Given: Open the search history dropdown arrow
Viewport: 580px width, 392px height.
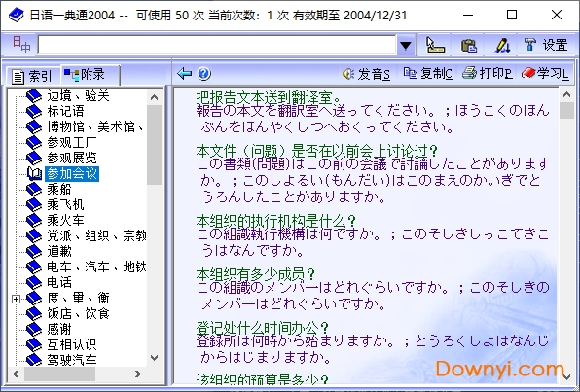Looking at the screenshot, I should click(406, 45).
